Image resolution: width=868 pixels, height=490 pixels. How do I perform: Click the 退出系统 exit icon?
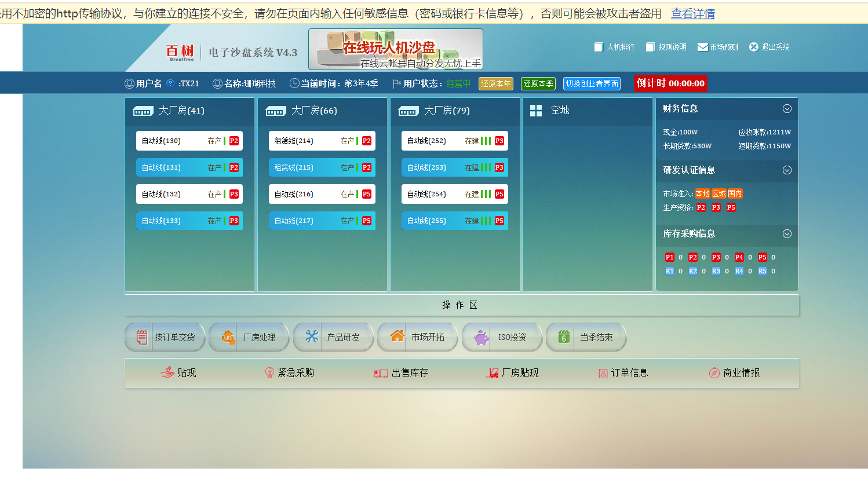pyautogui.click(x=753, y=47)
